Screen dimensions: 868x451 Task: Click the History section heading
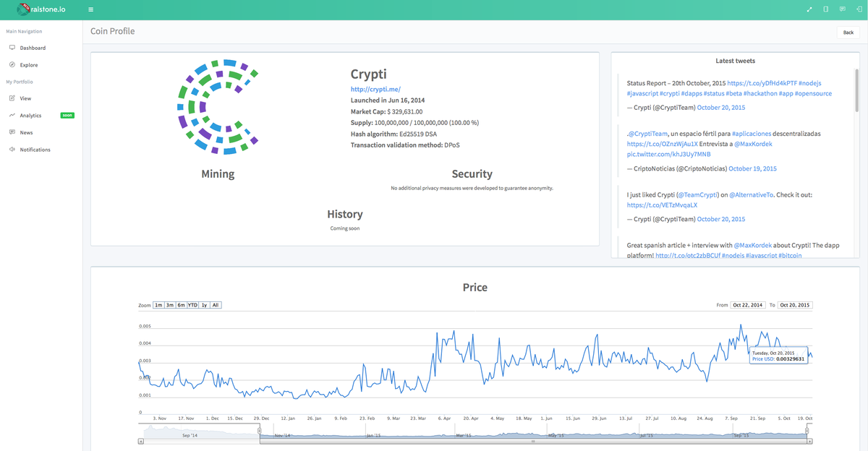[x=345, y=214]
